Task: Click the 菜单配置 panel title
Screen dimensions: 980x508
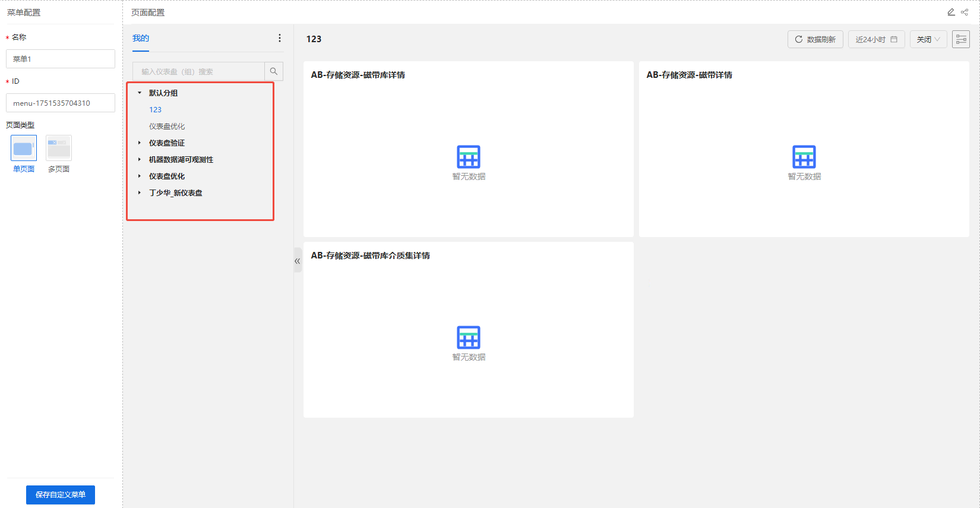Action: pyautogui.click(x=24, y=12)
